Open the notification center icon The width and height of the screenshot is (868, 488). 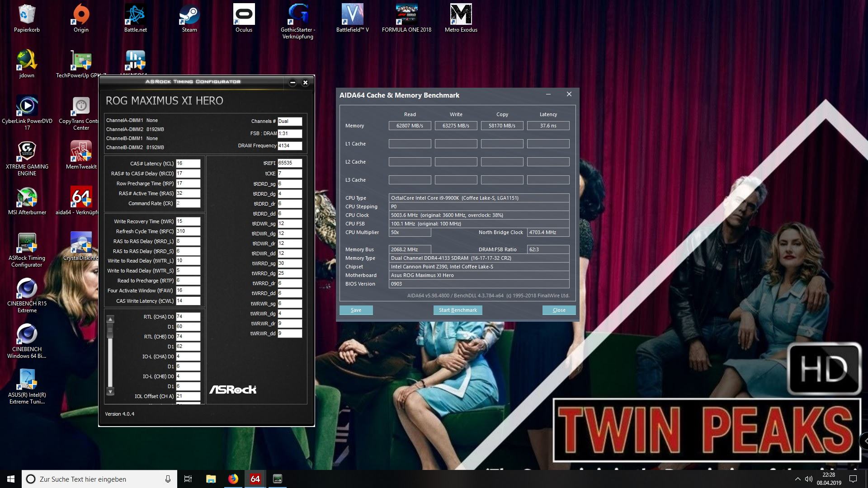(853, 479)
